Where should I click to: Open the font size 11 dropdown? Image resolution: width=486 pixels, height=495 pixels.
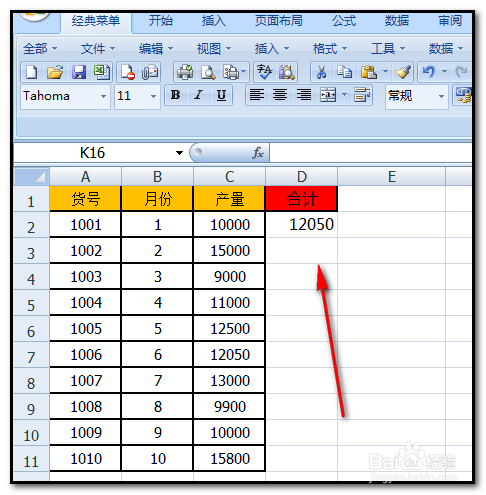[153, 96]
